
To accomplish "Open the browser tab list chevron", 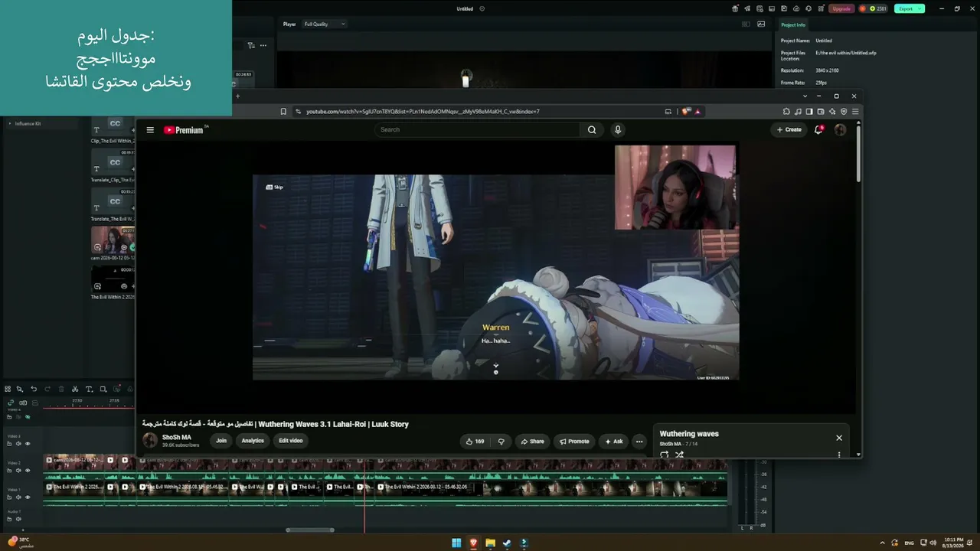I will [x=805, y=96].
